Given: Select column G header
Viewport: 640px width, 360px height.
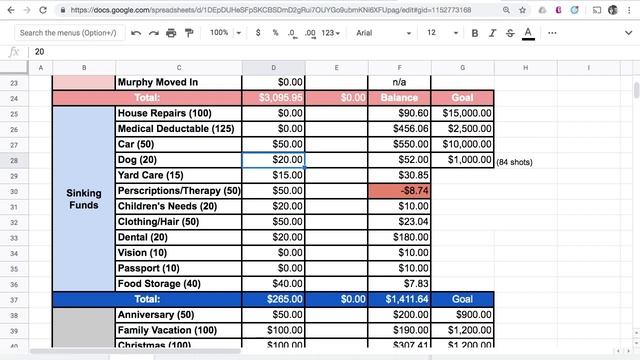Looking at the screenshot, I should point(462,67).
